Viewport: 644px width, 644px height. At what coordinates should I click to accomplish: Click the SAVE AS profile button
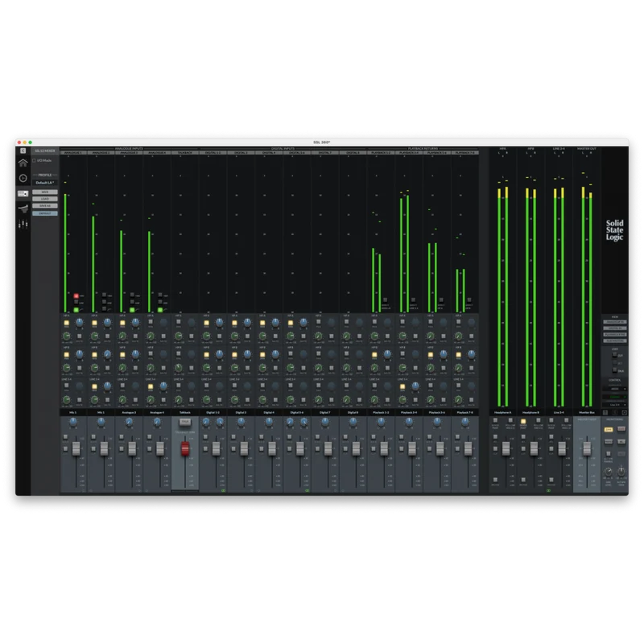click(x=45, y=206)
